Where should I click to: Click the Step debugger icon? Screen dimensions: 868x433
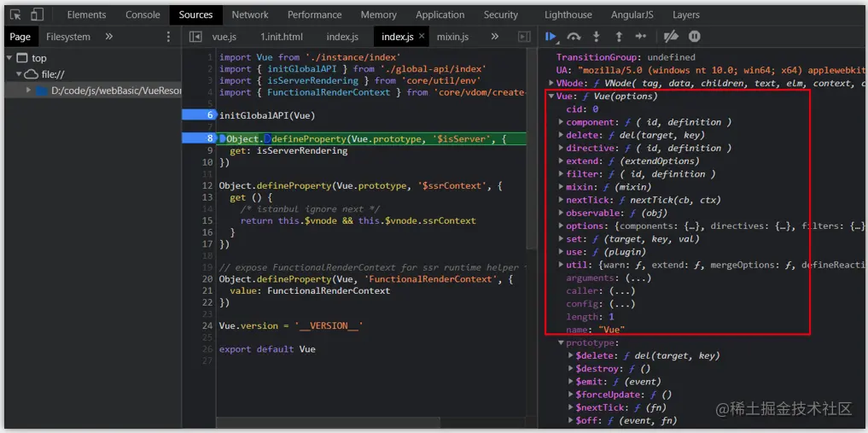pyautogui.click(x=641, y=37)
